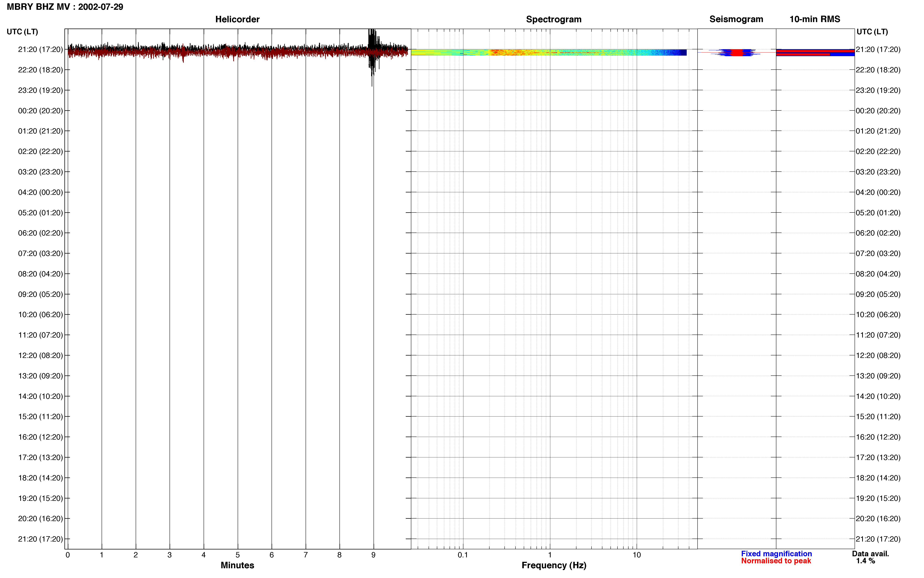Click the Spectrogram panel heading

554,19
